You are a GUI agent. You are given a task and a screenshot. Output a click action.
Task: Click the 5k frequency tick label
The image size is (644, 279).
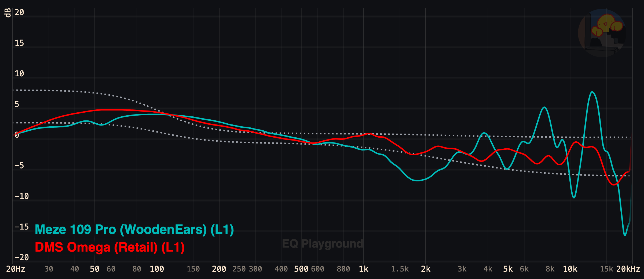508,269
